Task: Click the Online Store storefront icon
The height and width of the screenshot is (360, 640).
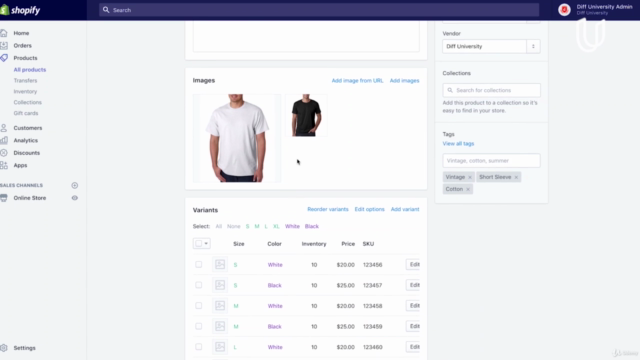Action: 4,198
